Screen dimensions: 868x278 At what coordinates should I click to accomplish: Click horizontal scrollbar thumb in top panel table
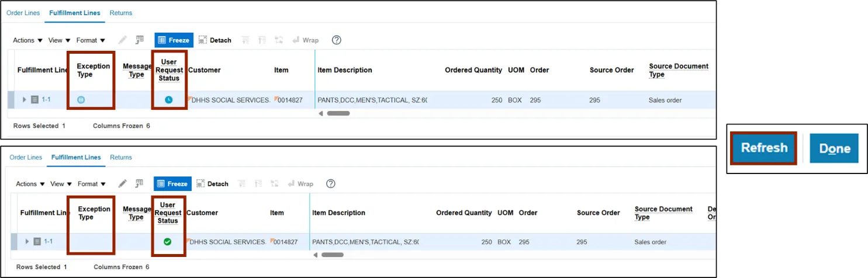pos(338,113)
